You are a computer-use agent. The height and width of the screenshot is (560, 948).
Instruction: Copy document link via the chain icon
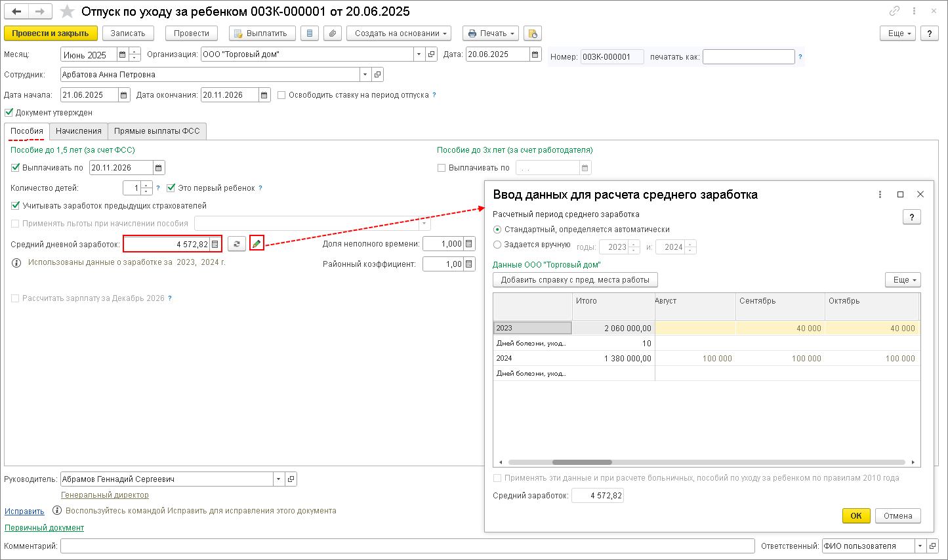coord(894,11)
